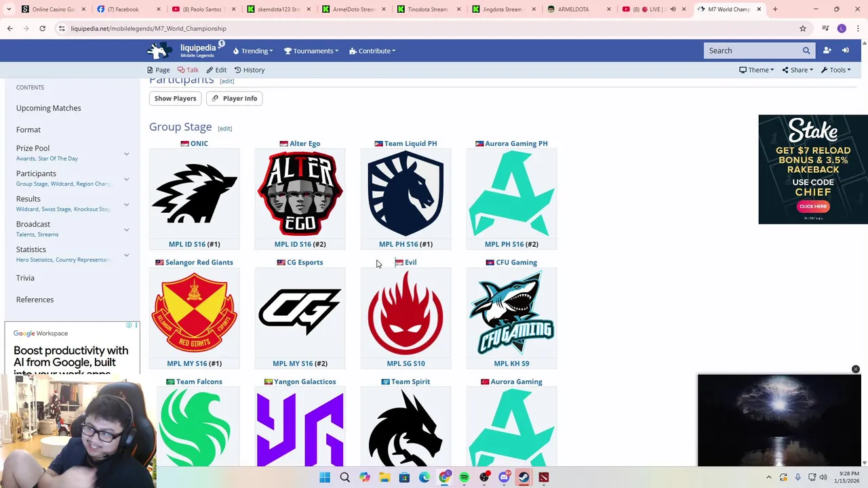Screen dimensions: 868x488
Task: Bookmark this page with the star icon
Action: (x=803, y=28)
